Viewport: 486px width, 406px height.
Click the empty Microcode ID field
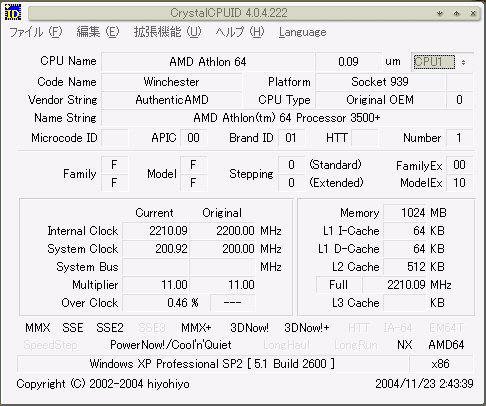pyautogui.click(x=114, y=138)
